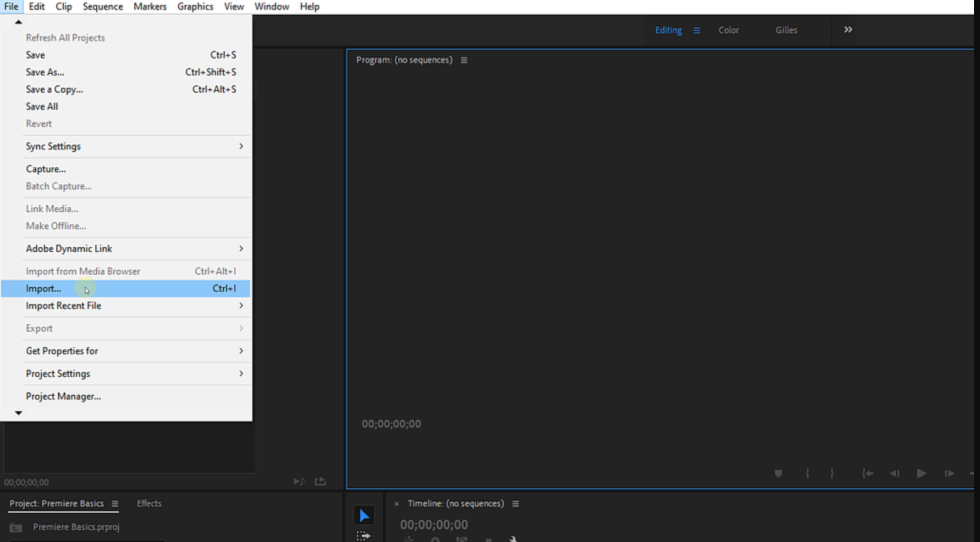Switch to the Color workspace
The height and width of the screenshot is (542, 980).
(x=728, y=30)
